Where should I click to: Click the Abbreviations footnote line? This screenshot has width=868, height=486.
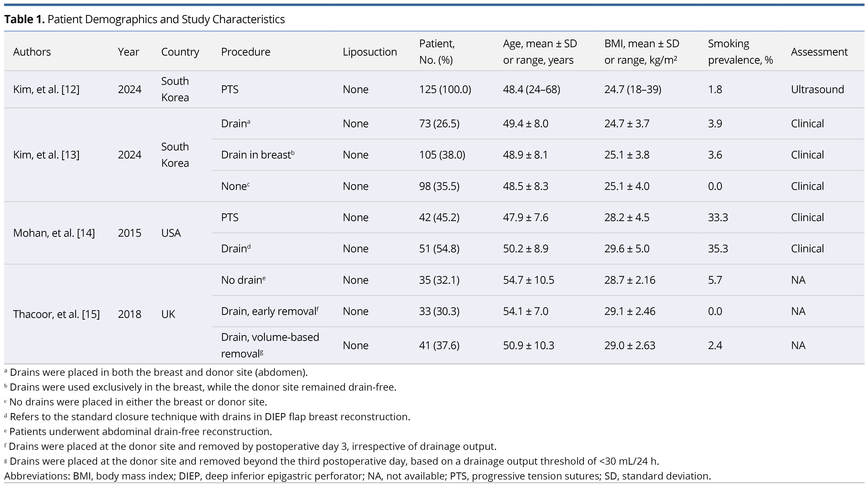coord(357,476)
